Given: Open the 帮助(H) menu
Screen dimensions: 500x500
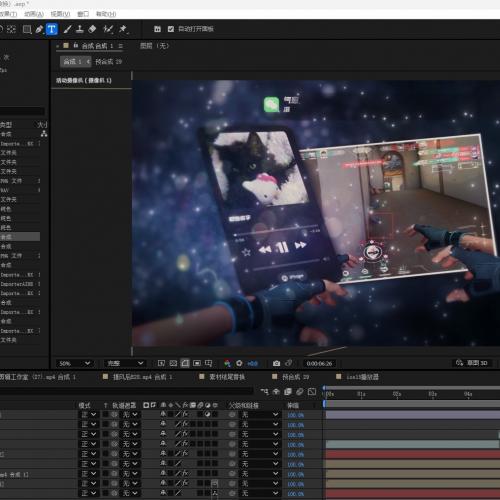Looking at the screenshot, I should [x=106, y=14].
